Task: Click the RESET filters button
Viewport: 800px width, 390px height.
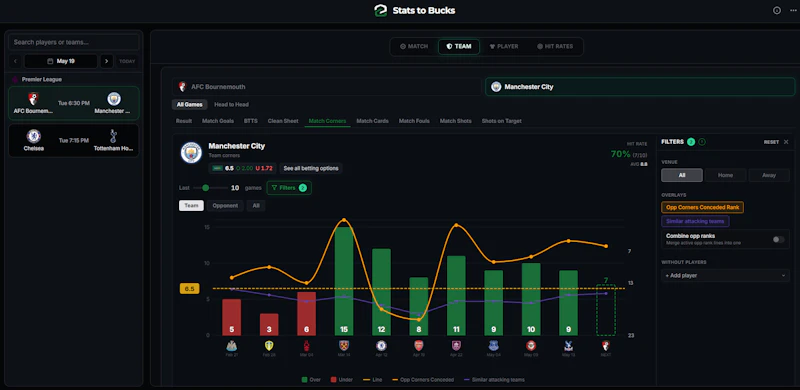Action: [x=771, y=142]
